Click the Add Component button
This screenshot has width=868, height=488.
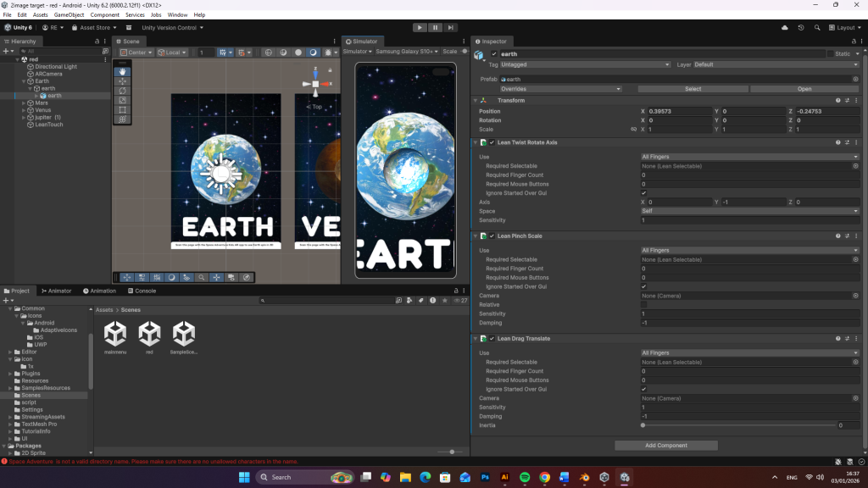point(666,445)
